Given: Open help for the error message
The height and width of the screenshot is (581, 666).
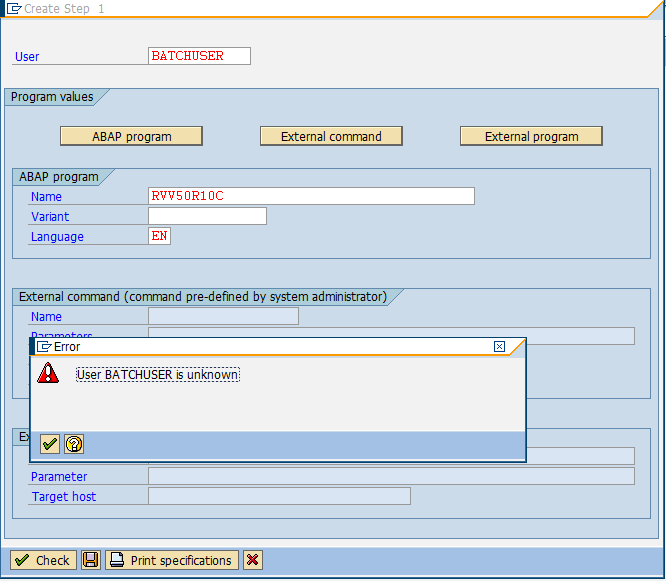Looking at the screenshot, I should [x=74, y=444].
